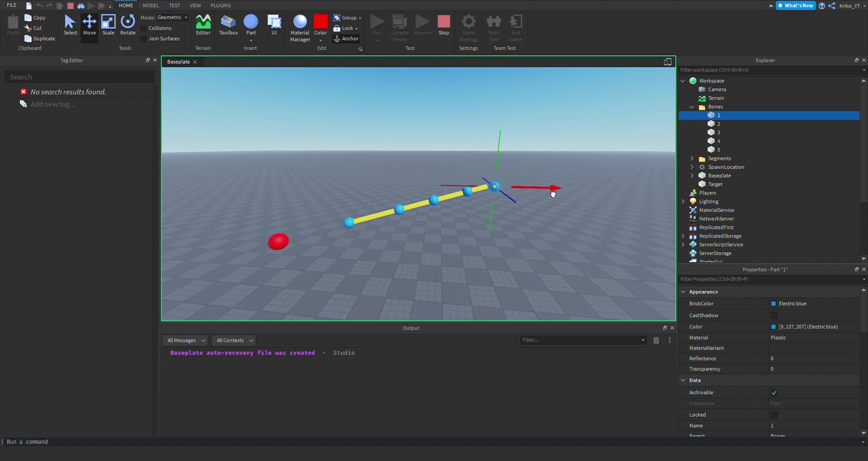The width and height of the screenshot is (868, 461).
Task: Open the Material Manager
Action: pos(300,28)
